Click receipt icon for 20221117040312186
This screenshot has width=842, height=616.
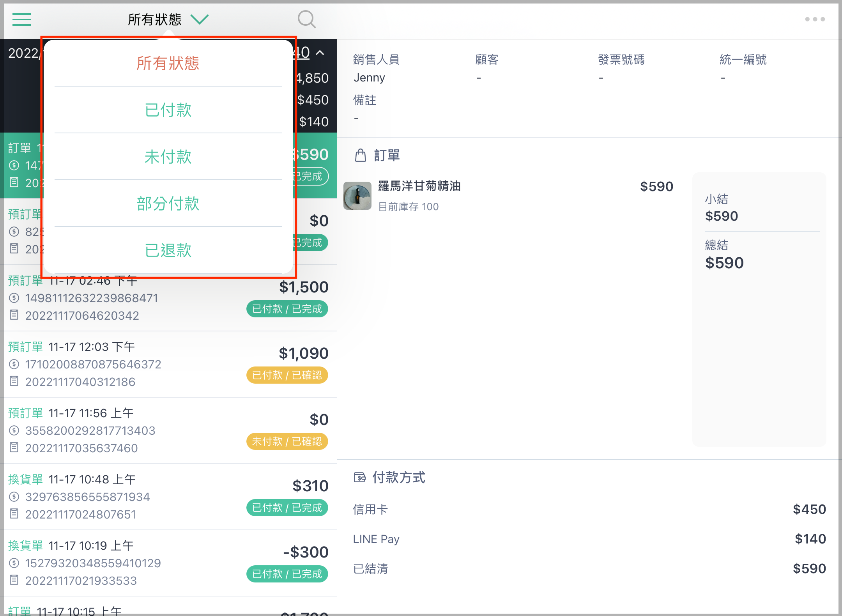point(14,381)
